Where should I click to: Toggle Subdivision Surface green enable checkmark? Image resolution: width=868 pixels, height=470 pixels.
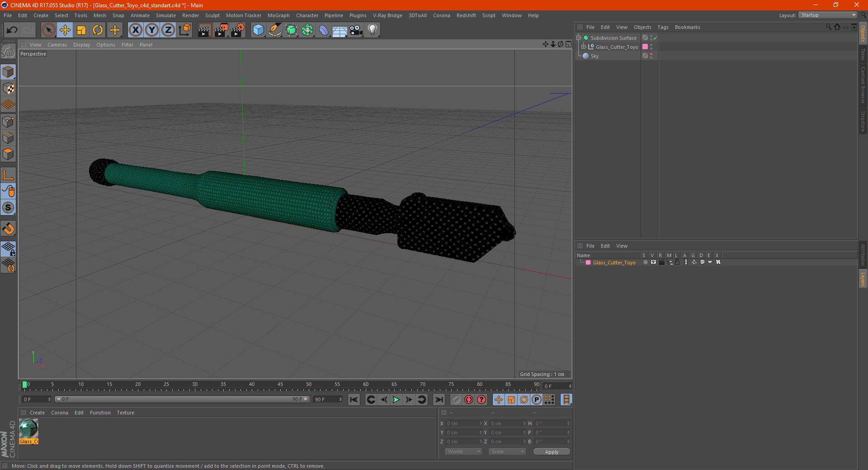coord(655,38)
